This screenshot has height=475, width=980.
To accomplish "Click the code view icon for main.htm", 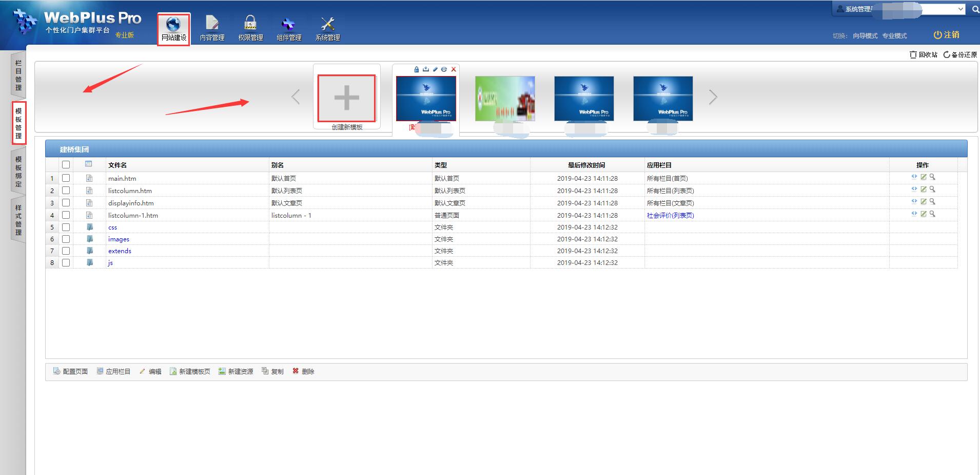I will 914,177.
